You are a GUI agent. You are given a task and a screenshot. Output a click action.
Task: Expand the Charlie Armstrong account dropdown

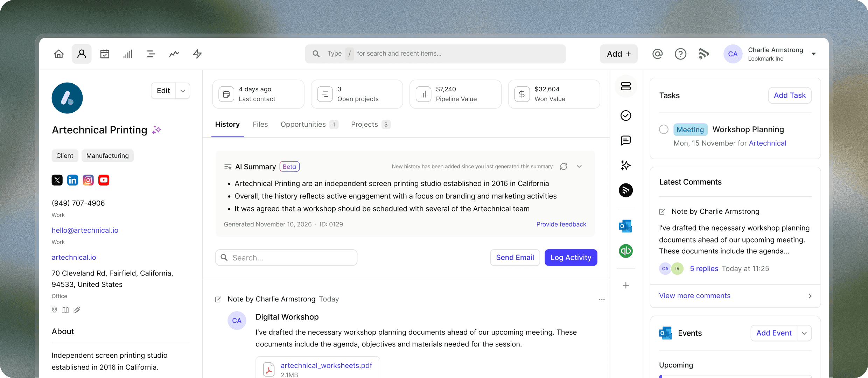coord(814,54)
